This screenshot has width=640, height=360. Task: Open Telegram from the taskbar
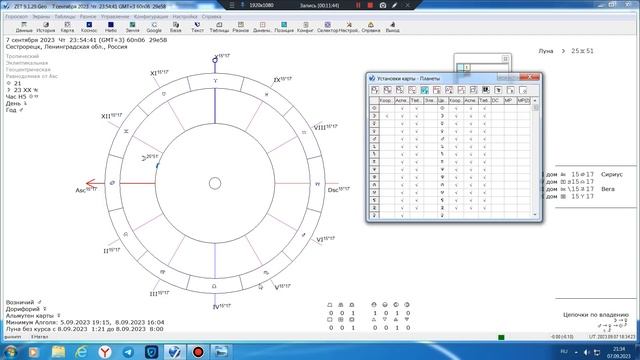pos(128,352)
